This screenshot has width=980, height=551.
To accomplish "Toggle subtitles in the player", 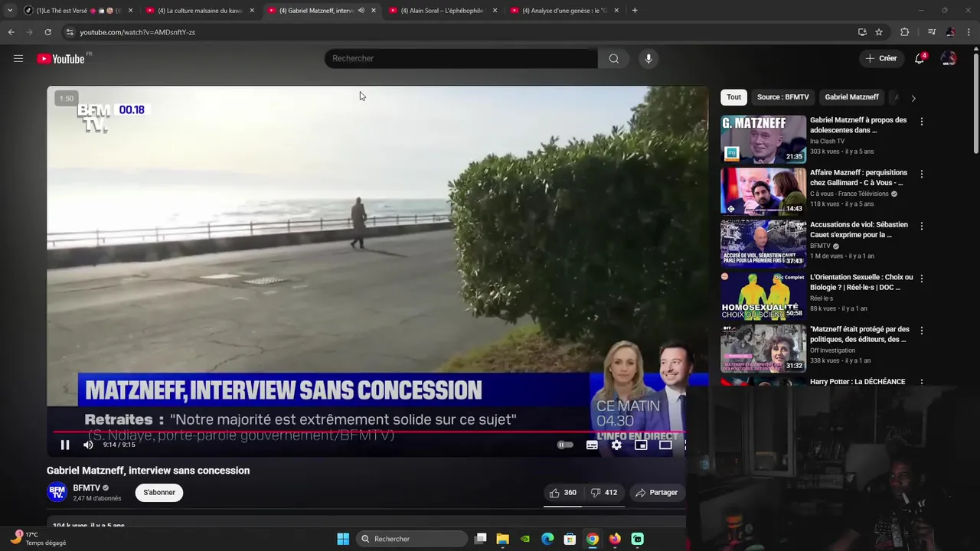I will [592, 445].
